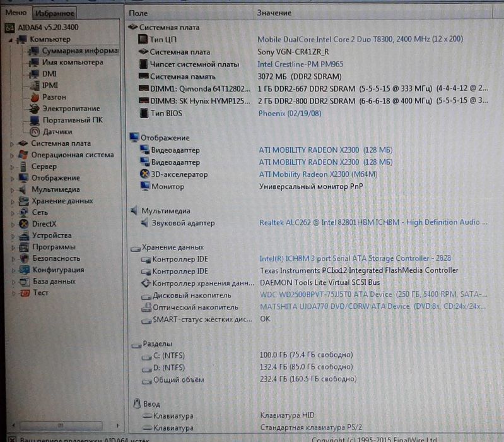Click the sidebar scrollbar right arrow
Screen dimensions: 504x442
[118, 426]
